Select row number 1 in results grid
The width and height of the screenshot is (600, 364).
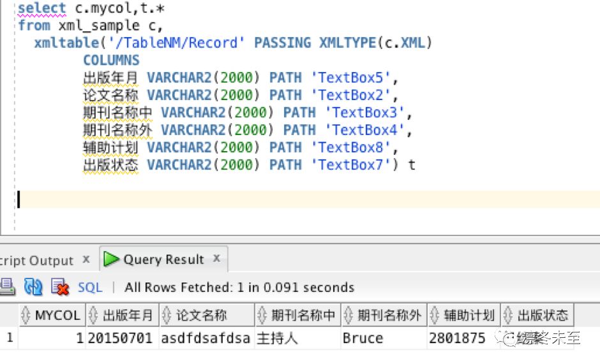click(x=10, y=338)
